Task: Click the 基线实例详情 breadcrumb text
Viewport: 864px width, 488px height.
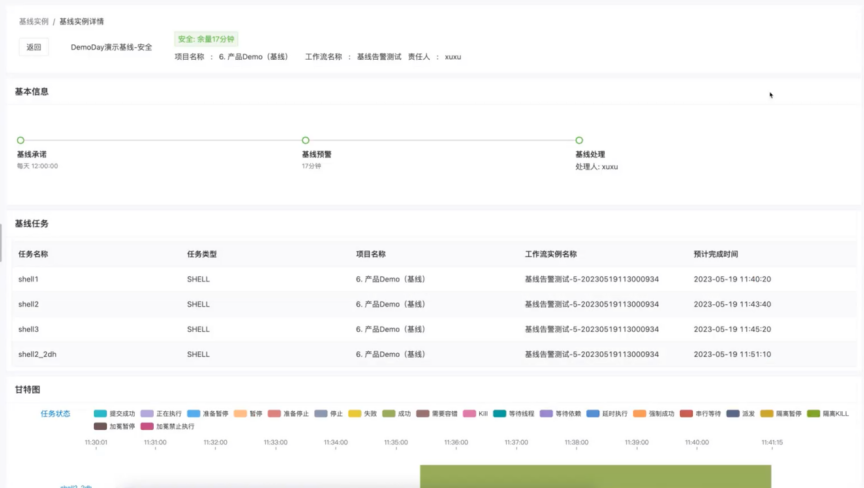Action: pos(82,21)
